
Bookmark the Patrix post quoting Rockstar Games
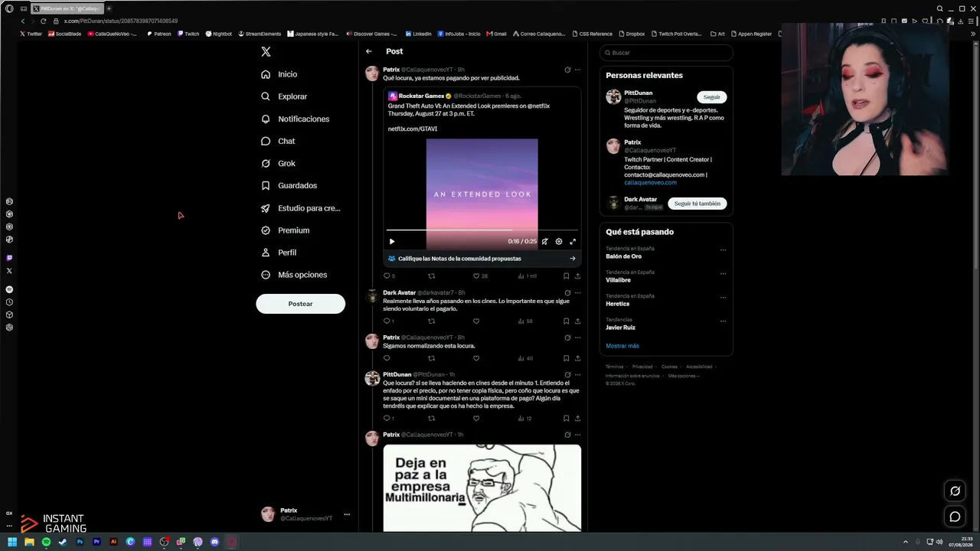coord(566,275)
